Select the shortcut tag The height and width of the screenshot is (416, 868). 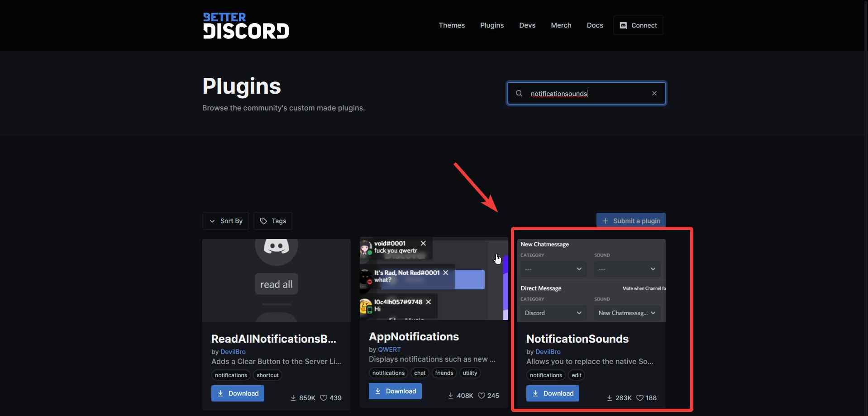[267, 375]
